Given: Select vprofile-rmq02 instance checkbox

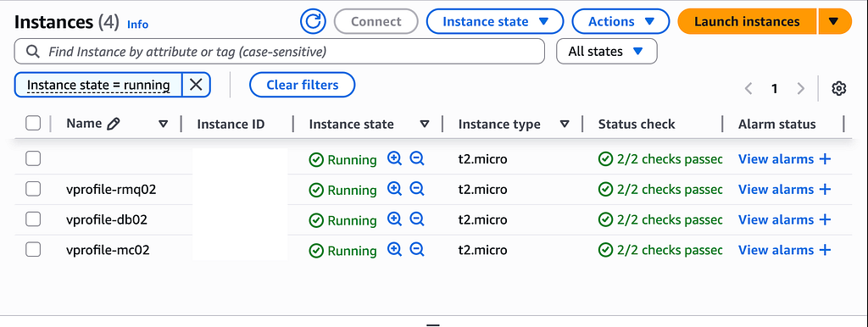Looking at the screenshot, I should pyautogui.click(x=33, y=190).
